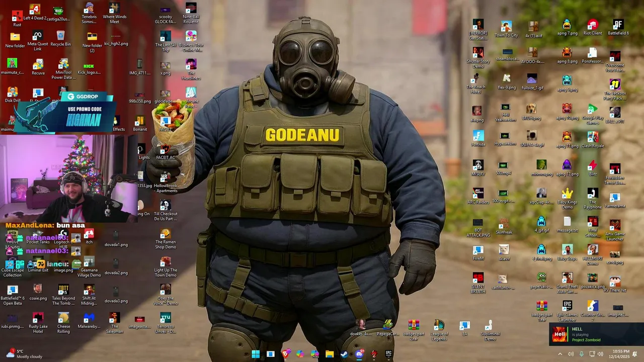This screenshot has height=362, width=644.
Task: Open the FACEIT AC shortcut
Action: coord(166,152)
